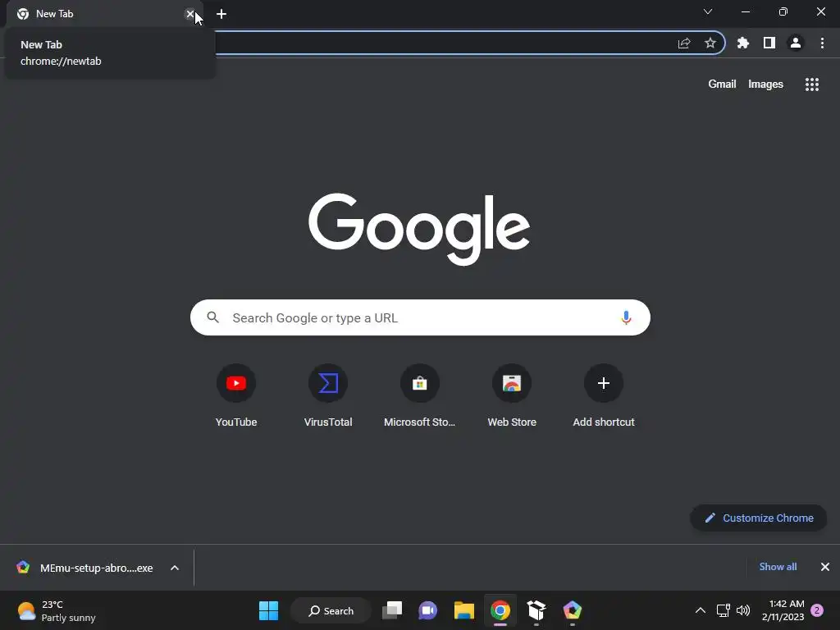The image size is (840, 630).
Task: Show all downloads
Action: [778, 567]
